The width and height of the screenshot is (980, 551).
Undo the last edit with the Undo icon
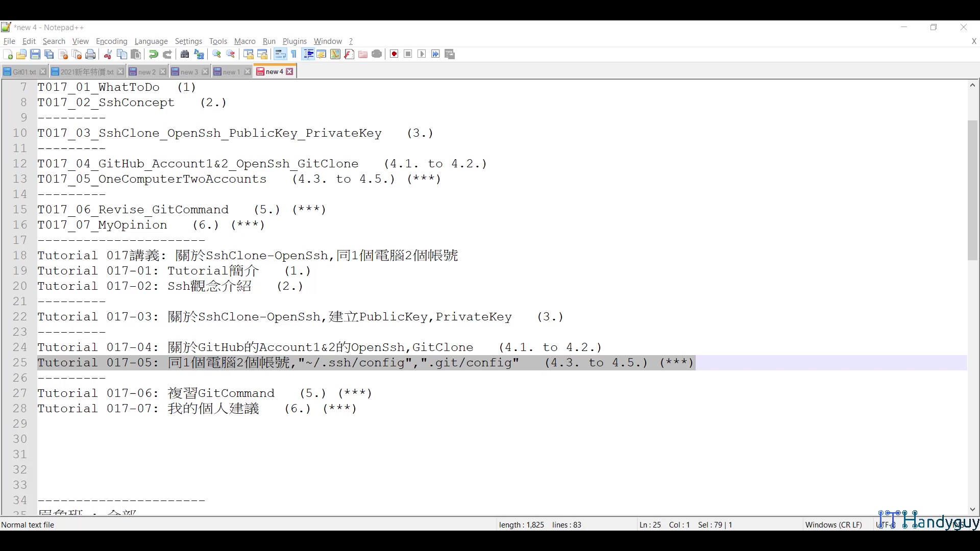tap(153, 54)
